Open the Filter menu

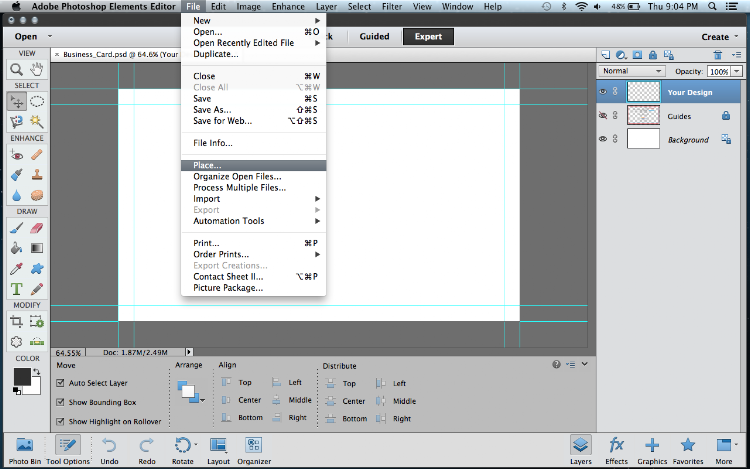tap(392, 7)
